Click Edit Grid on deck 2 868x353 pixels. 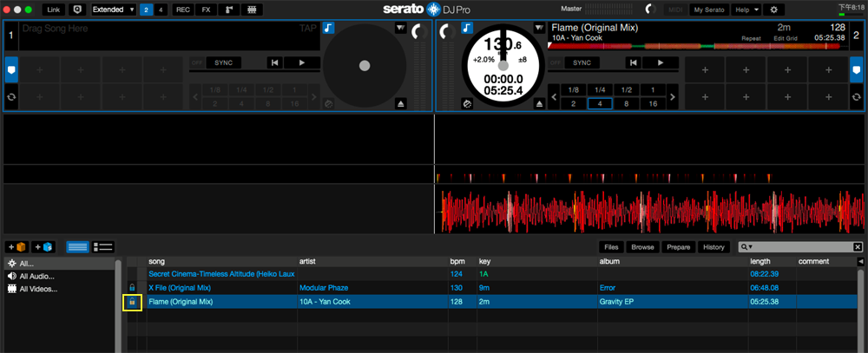[786, 38]
